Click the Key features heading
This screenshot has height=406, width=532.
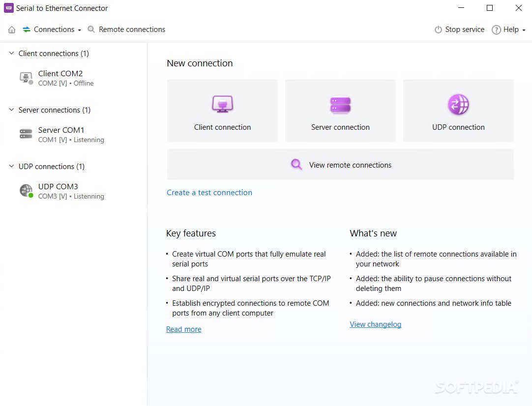coord(191,233)
